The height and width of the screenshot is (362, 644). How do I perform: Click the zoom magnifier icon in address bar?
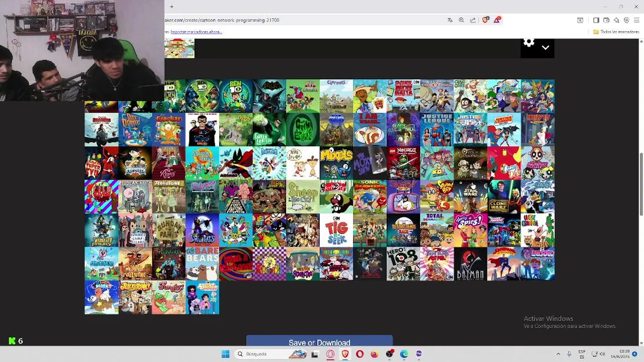(462, 20)
